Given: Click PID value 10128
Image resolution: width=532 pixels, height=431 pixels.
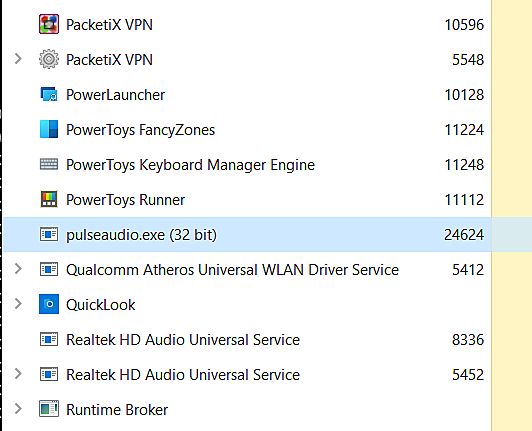Looking at the screenshot, I should click(x=464, y=95).
